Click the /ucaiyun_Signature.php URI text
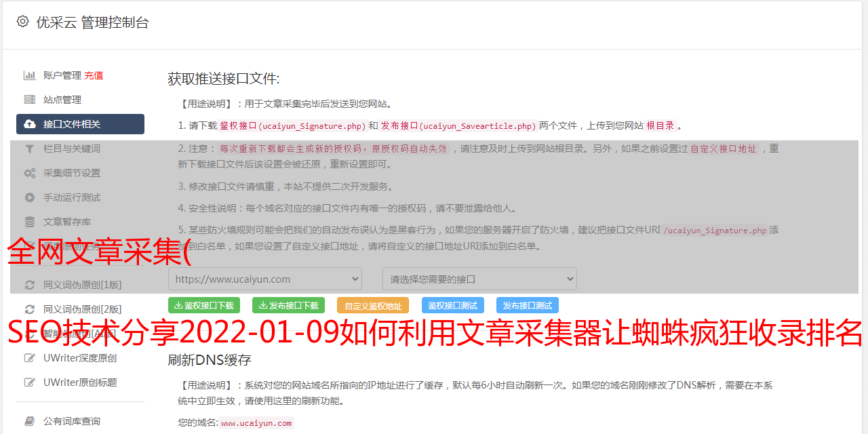The image size is (868, 434). click(715, 230)
